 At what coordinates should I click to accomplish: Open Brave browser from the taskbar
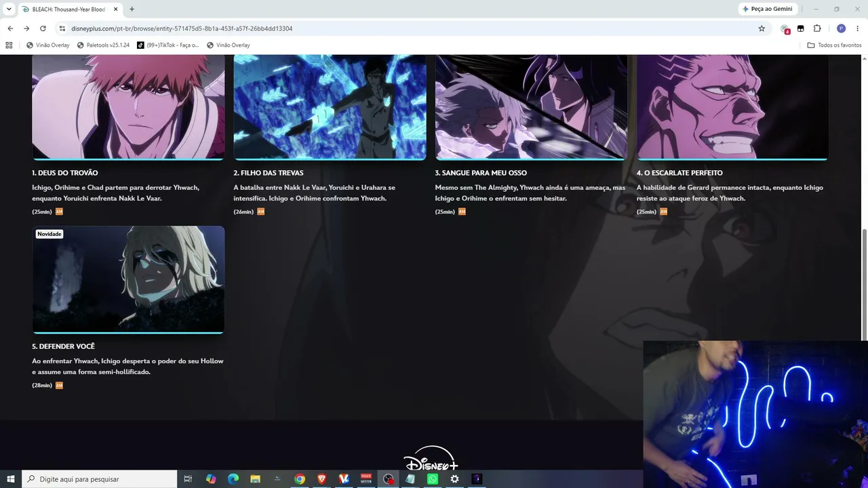(322, 479)
